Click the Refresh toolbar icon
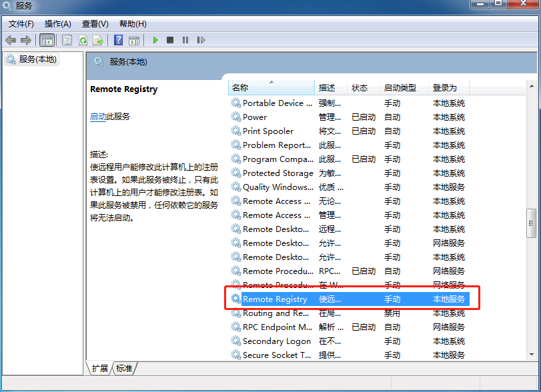 [x=83, y=41]
